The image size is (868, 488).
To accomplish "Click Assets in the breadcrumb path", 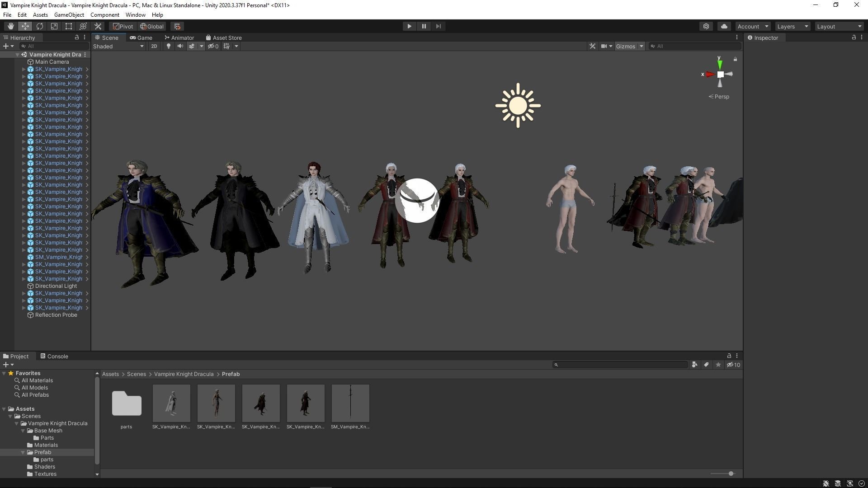I will pyautogui.click(x=110, y=374).
